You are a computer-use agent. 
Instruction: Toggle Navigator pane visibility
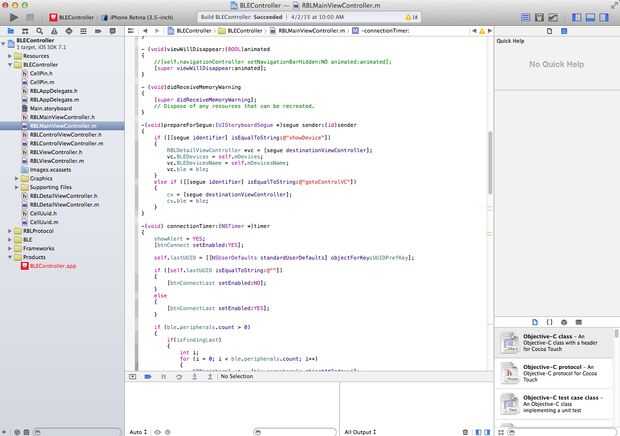[x=577, y=17]
